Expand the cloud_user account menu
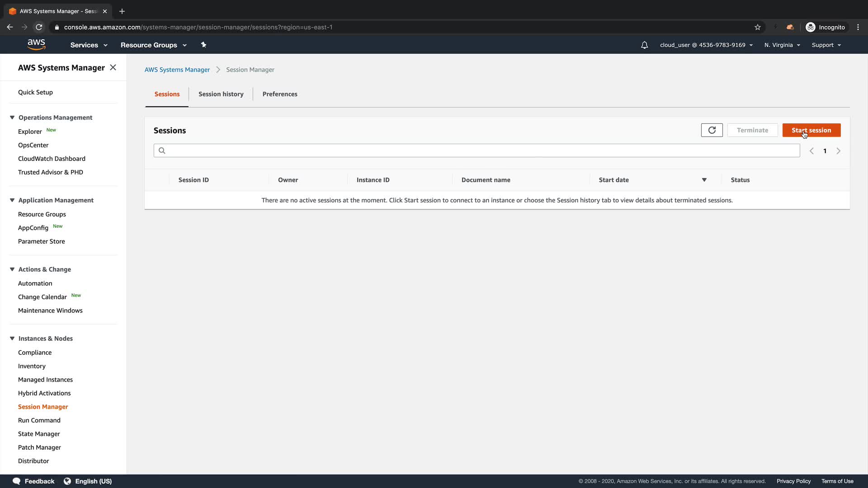 click(x=706, y=45)
